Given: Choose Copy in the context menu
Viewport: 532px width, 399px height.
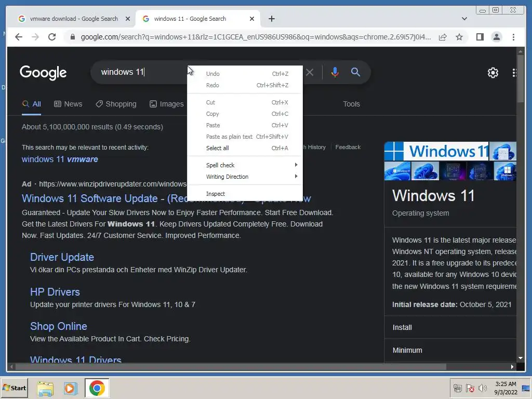Looking at the screenshot, I should [x=245, y=114].
